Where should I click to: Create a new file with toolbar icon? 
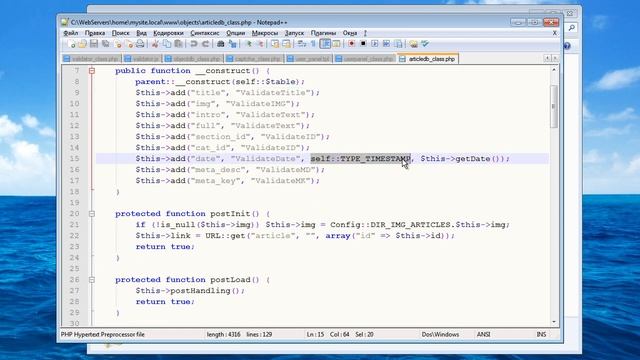[71, 44]
